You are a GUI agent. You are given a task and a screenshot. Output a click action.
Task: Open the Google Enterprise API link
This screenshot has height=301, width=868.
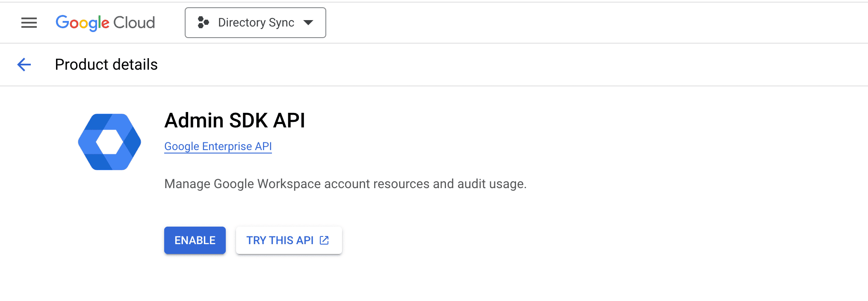(218, 146)
